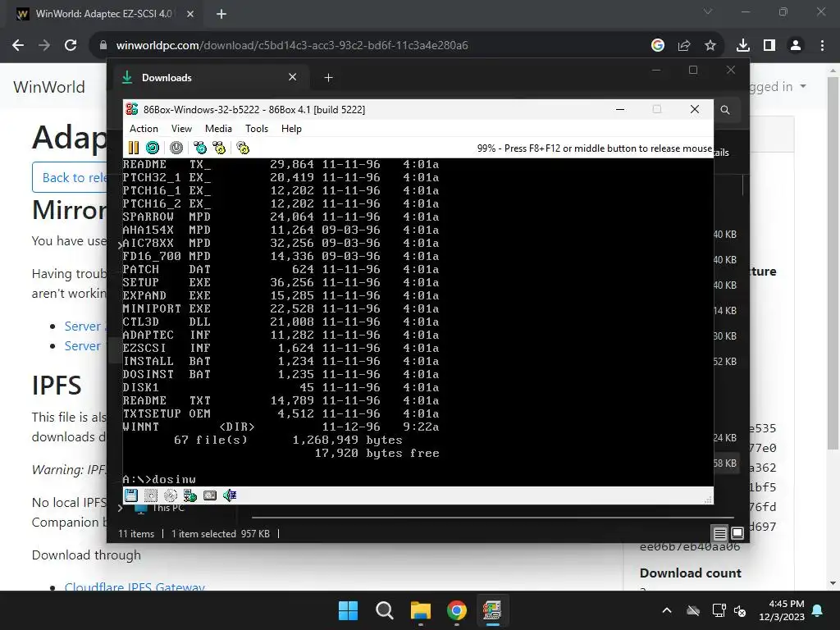Open the 86Box Tools menu
This screenshot has height=630, width=840.
coord(257,129)
